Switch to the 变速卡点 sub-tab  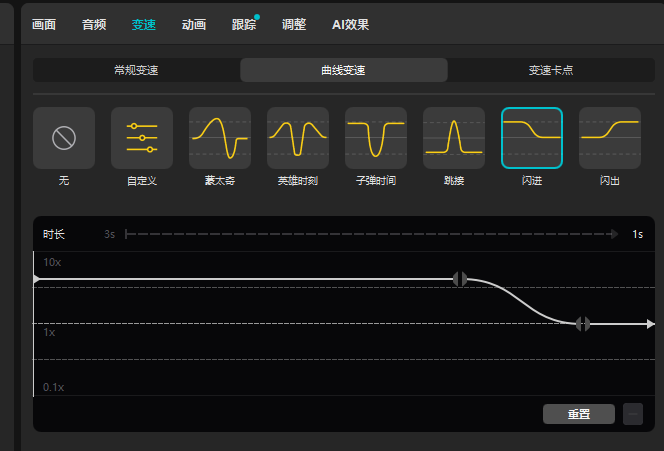551,71
